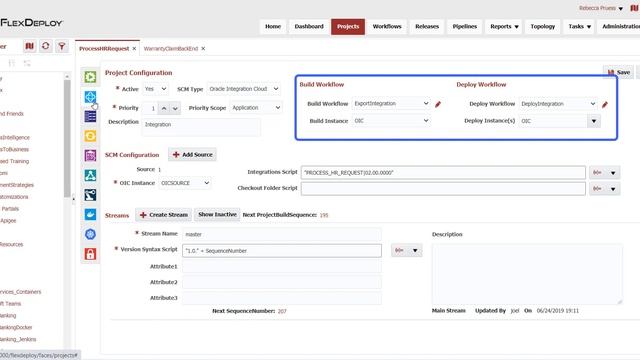The width and height of the screenshot is (640, 360).
Task: Open the Releases menu item
Action: tap(427, 27)
